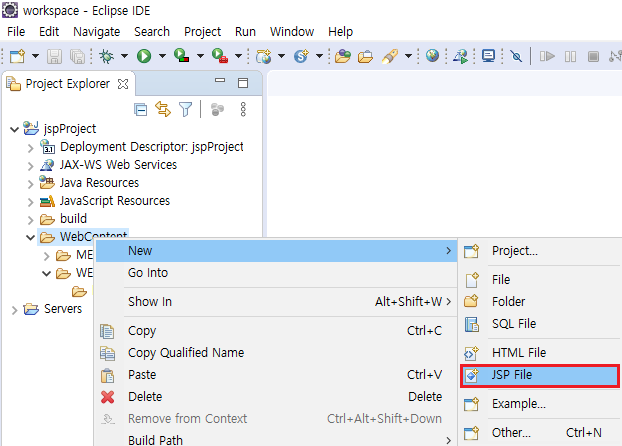The width and height of the screenshot is (622, 446).
Task: Collapse the jspProject tree node
Action: pos(14,129)
